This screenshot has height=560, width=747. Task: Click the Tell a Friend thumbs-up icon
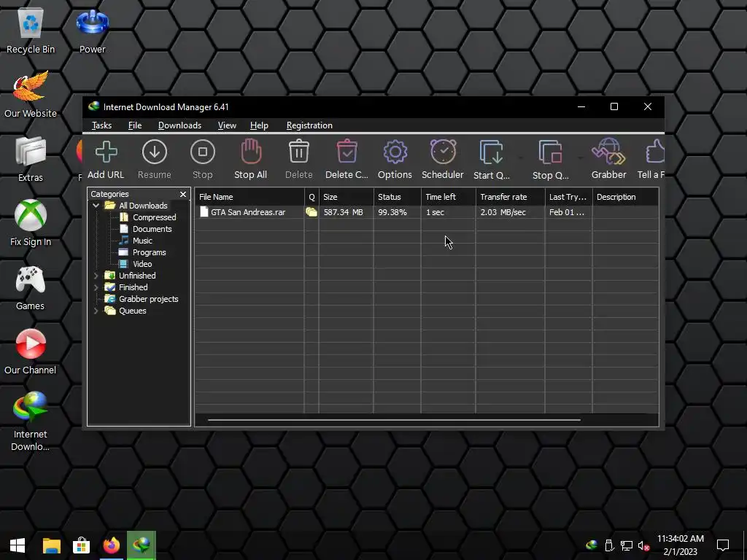655,152
